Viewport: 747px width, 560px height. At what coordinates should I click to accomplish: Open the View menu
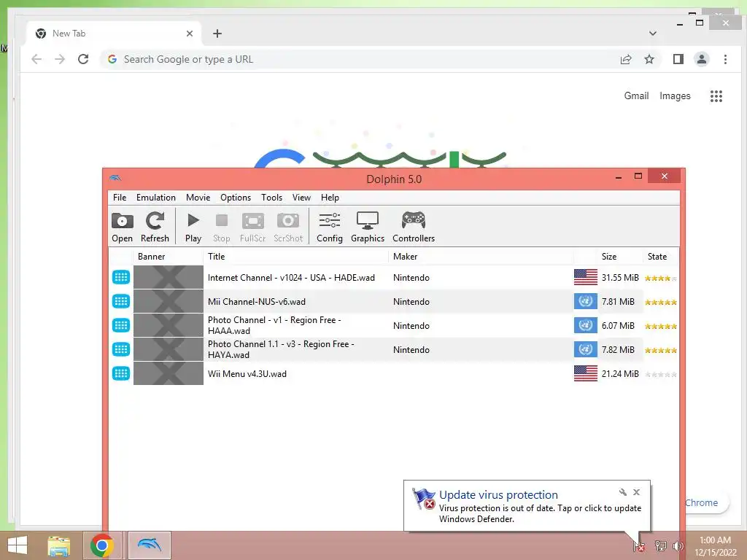[301, 197]
